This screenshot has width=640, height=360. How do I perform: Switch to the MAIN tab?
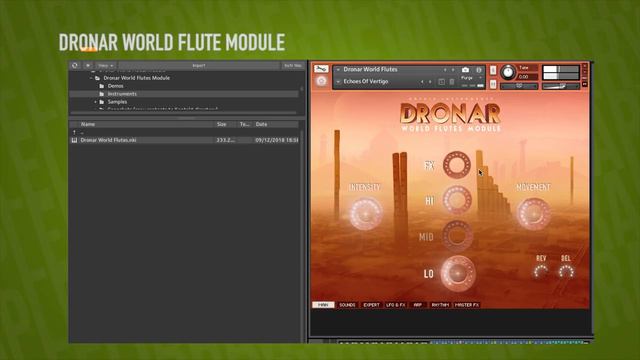(323, 305)
